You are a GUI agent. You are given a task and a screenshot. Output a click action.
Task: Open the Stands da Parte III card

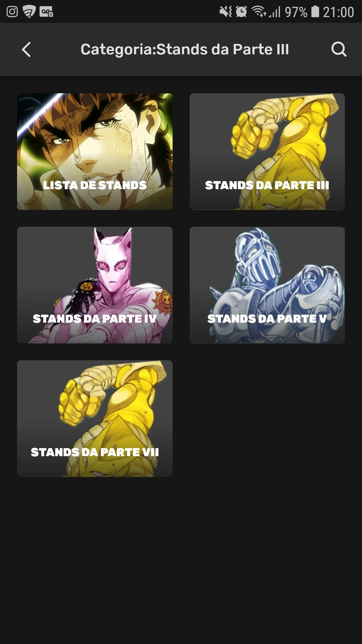click(267, 152)
